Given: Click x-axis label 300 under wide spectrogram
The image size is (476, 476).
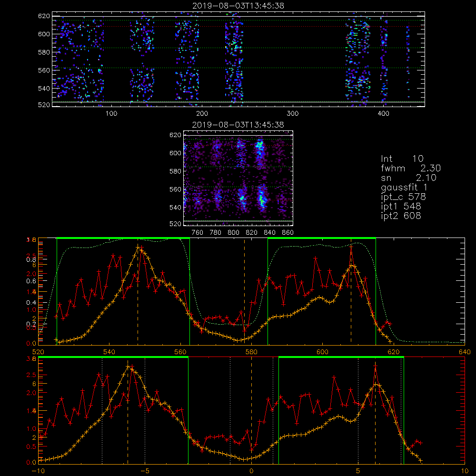Looking at the screenshot, I should tap(293, 114).
